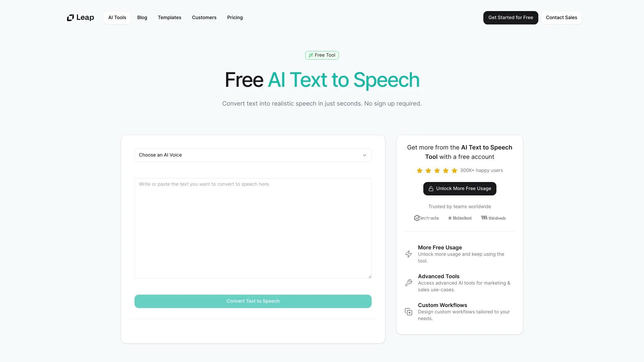
Task: Click the Pricing tab in navigation
Action: 234,18
